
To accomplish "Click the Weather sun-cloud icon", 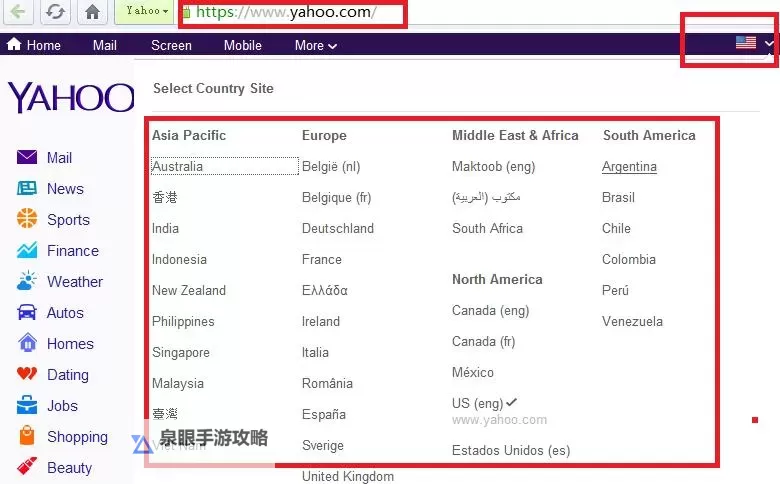I will 27,281.
